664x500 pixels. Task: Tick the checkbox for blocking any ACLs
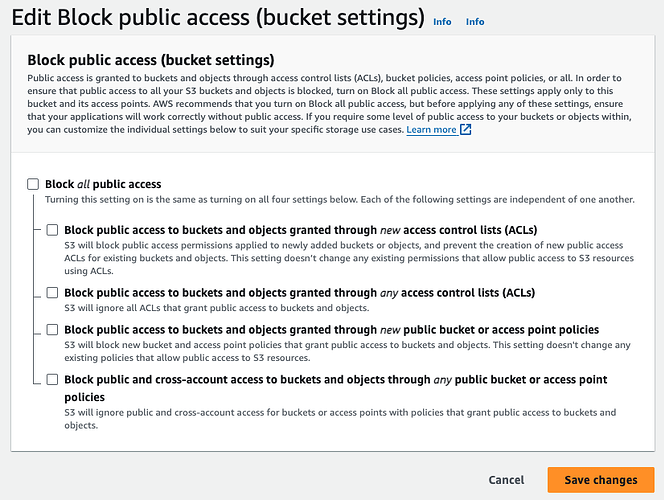pyautogui.click(x=52, y=293)
